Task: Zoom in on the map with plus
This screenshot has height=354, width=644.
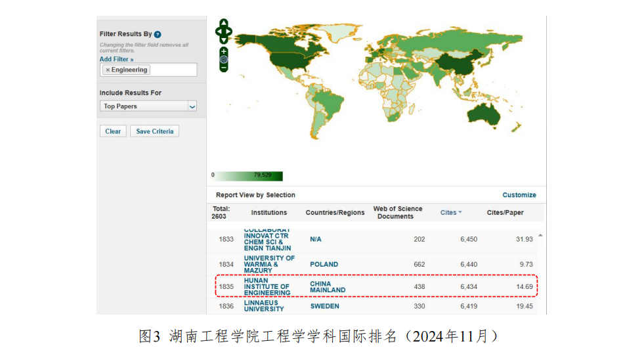Action: (223, 51)
